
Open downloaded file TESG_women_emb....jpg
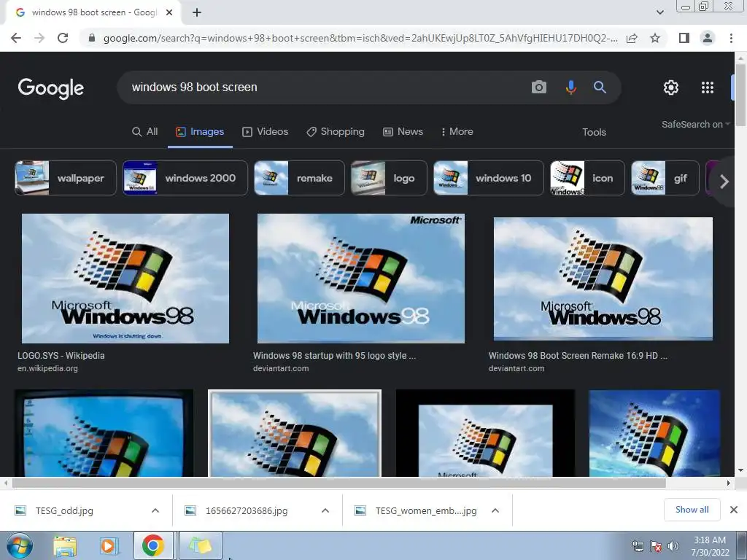point(426,510)
